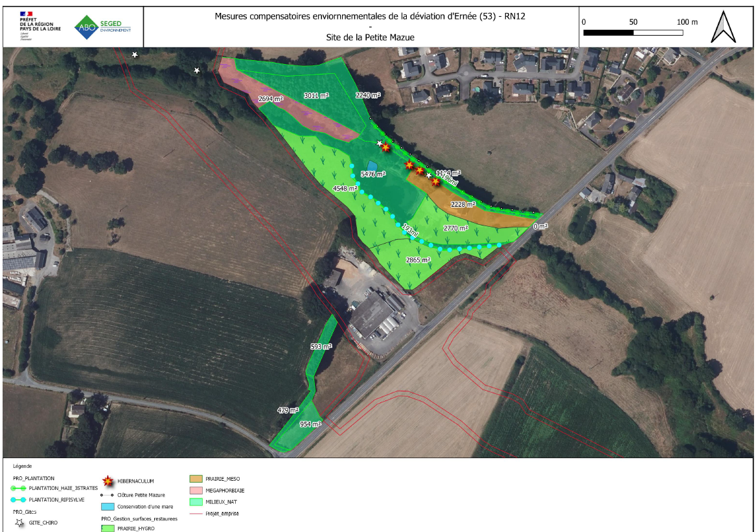Image resolution: width=756 pixels, height=532 pixels.
Task: Select the MEGAPHORBIAIE pink legend swatch
Action: 196,491
